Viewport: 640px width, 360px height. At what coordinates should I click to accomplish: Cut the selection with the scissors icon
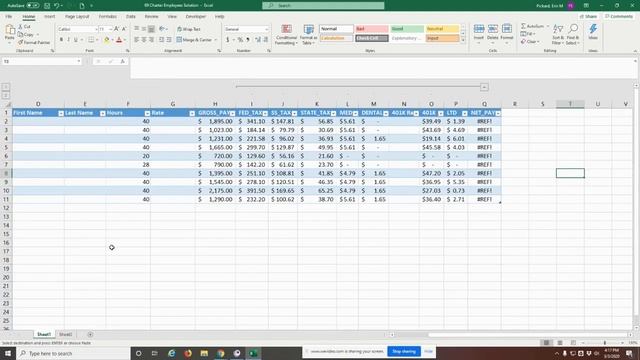(24, 27)
